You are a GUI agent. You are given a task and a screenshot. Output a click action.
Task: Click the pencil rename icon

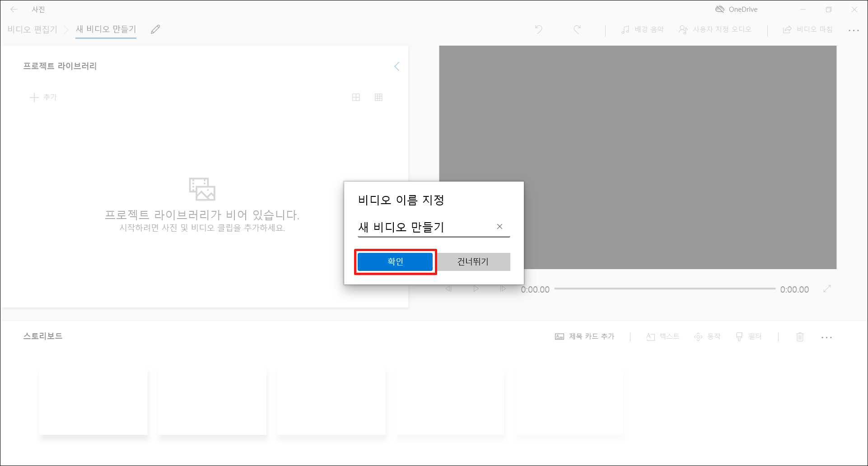point(155,29)
